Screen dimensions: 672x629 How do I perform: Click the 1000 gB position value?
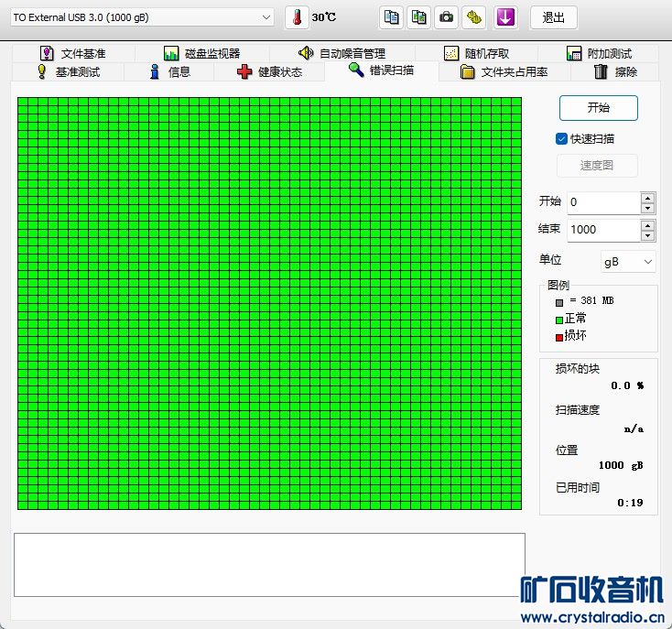[x=621, y=465]
